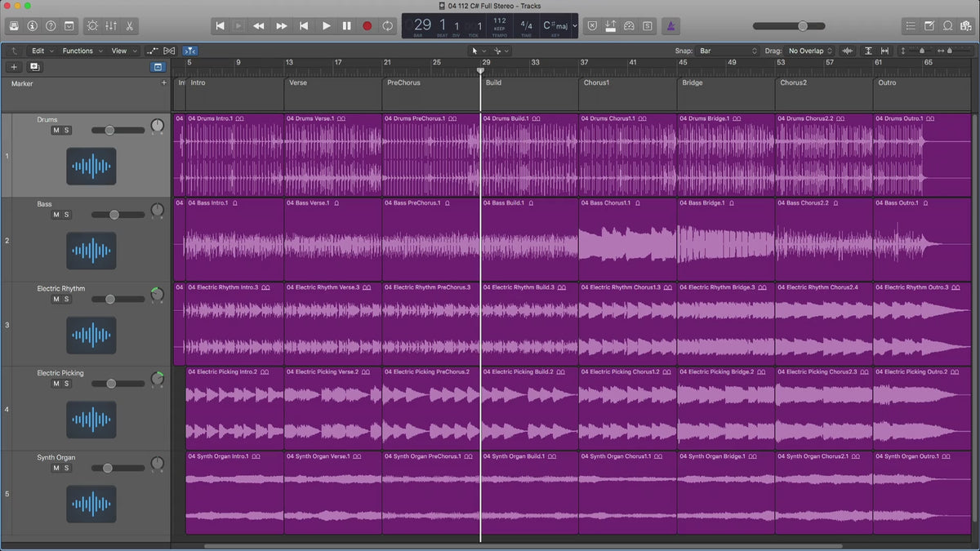The width and height of the screenshot is (980, 551).
Task: Click the Record button
Action: tap(367, 26)
